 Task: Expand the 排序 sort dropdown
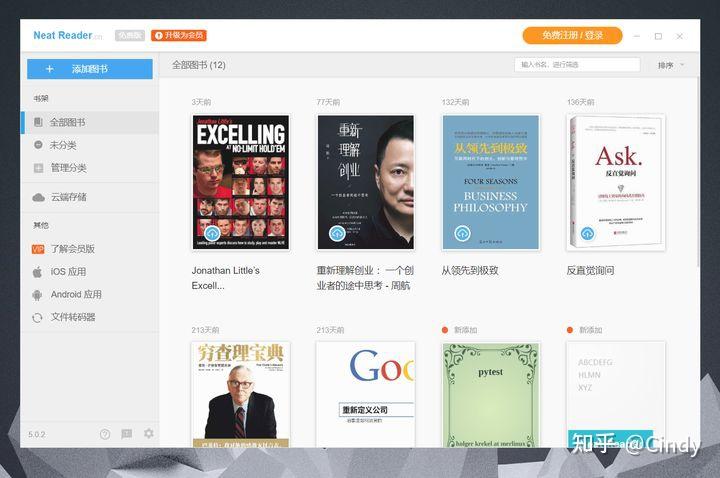[670, 65]
